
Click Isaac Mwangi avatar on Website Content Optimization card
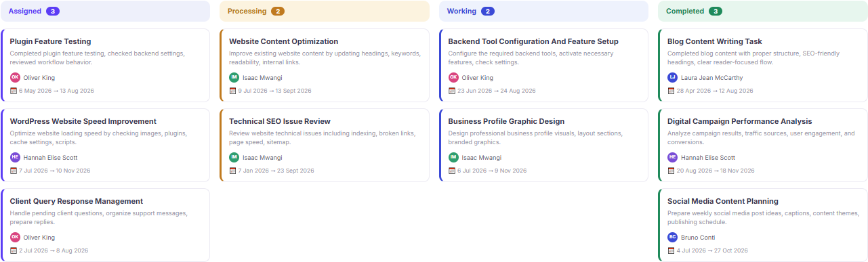coord(234,78)
